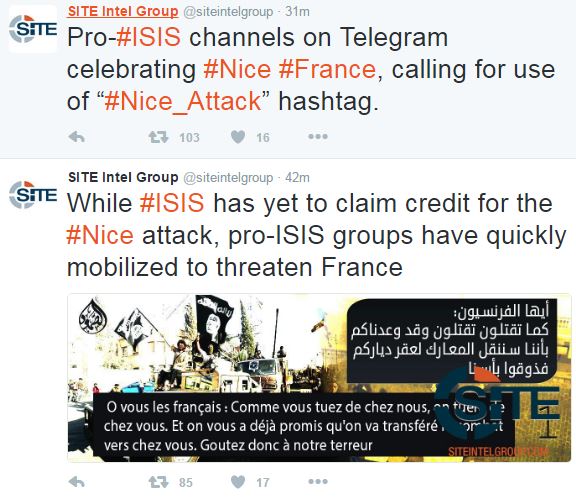Image resolution: width=576 pixels, height=497 pixels.
Task: Click the 42m timestamp on second tweet
Action: 298,178
